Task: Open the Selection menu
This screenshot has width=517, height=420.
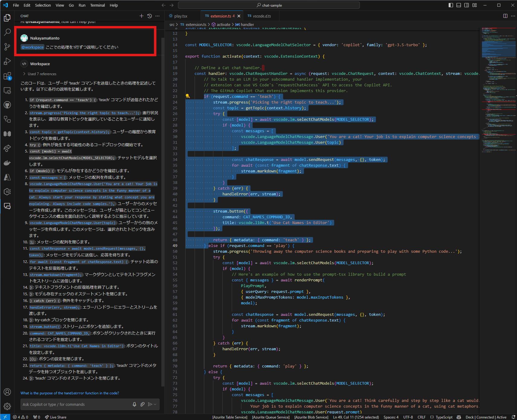Action: pyautogui.click(x=43, y=5)
